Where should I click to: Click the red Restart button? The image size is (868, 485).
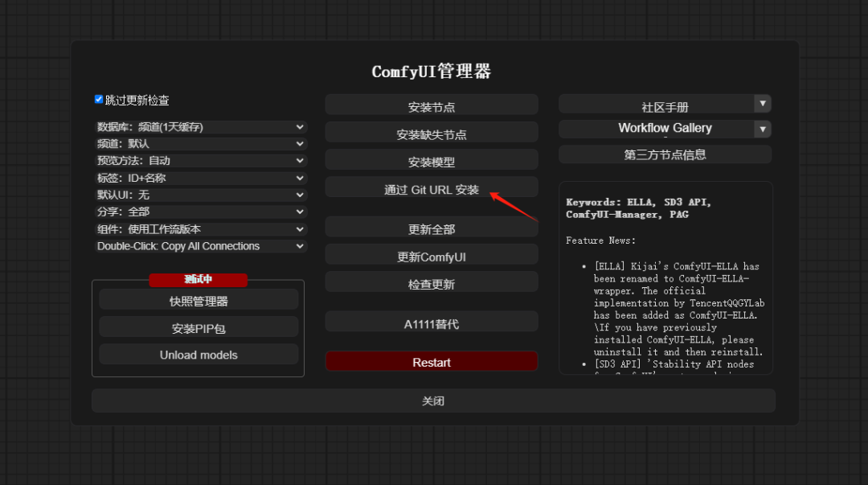[x=432, y=361]
